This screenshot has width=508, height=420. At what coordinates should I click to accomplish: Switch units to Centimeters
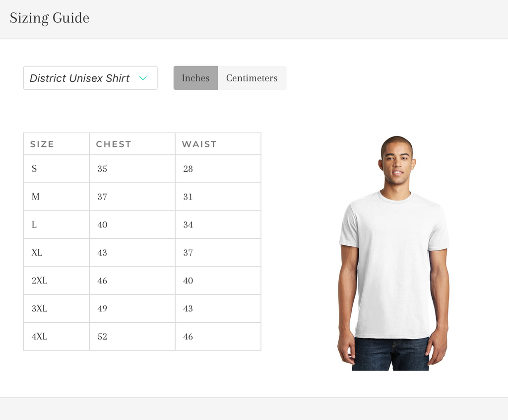click(x=252, y=78)
